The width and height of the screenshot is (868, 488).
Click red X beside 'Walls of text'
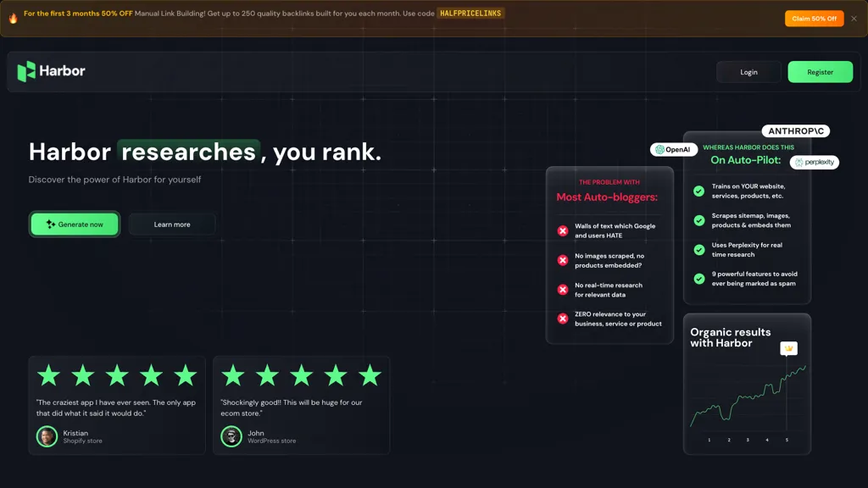coord(563,230)
